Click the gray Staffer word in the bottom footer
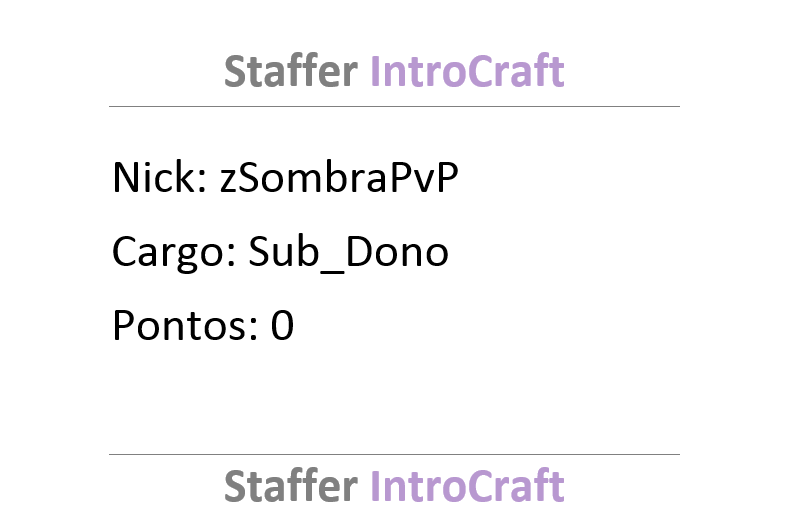The width and height of the screenshot is (788, 532). [x=290, y=485]
